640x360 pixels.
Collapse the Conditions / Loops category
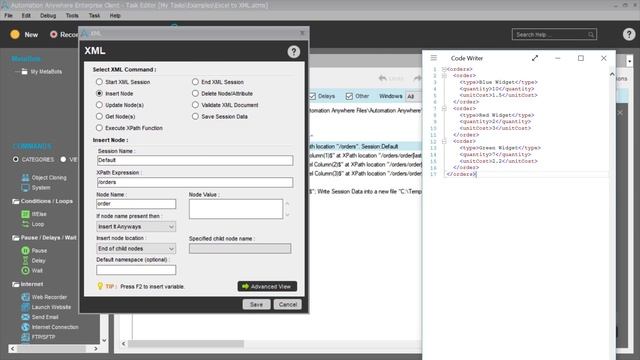[x=16, y=201]
